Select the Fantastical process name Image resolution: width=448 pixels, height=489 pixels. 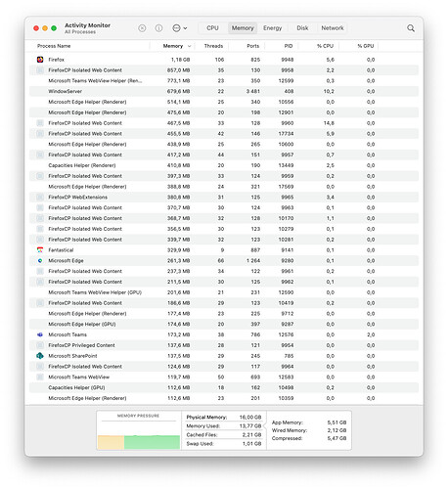(x=61, y=250)
